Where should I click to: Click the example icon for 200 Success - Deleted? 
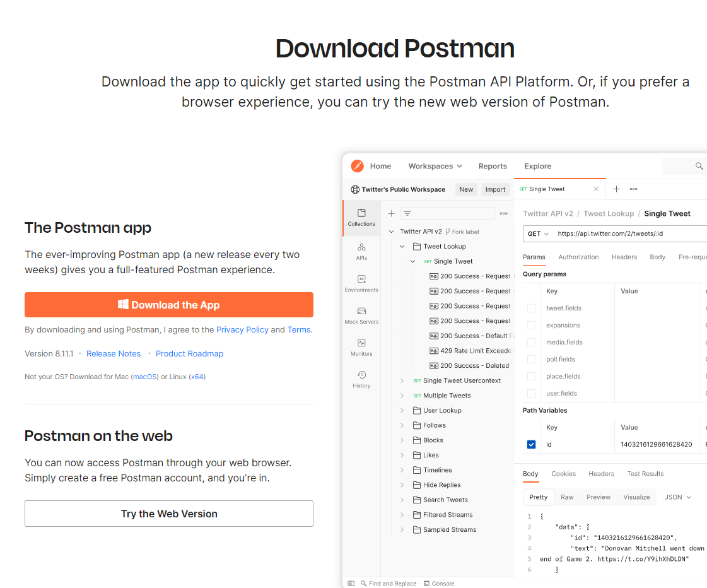[x=434, y=366]
